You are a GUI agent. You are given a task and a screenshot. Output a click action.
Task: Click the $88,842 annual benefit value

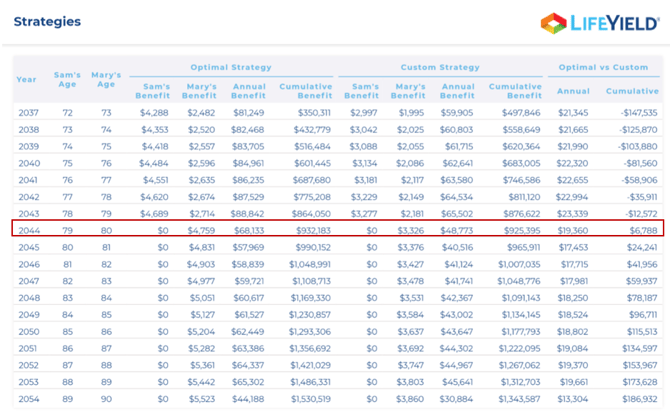(x=247, y=214)
